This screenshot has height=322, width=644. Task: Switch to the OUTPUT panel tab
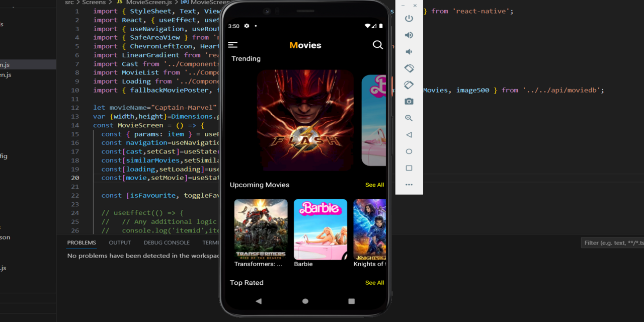[x=120, y=243]
